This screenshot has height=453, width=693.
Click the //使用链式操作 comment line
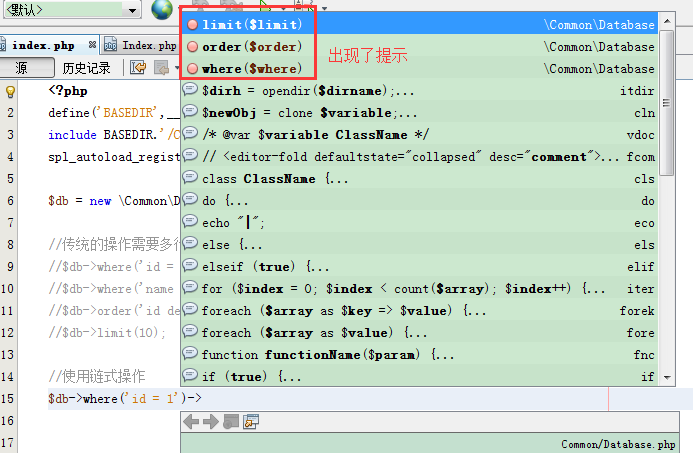tap(97, 377)
